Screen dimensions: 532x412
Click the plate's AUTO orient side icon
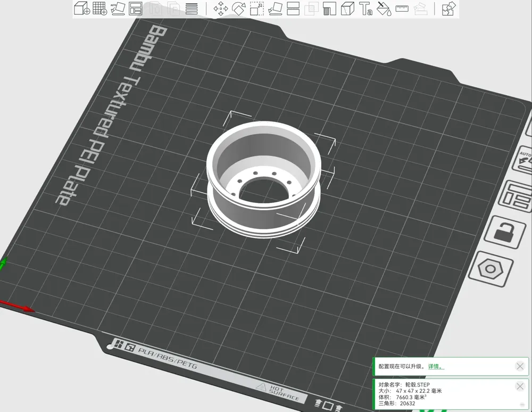[x=524, y=160]
